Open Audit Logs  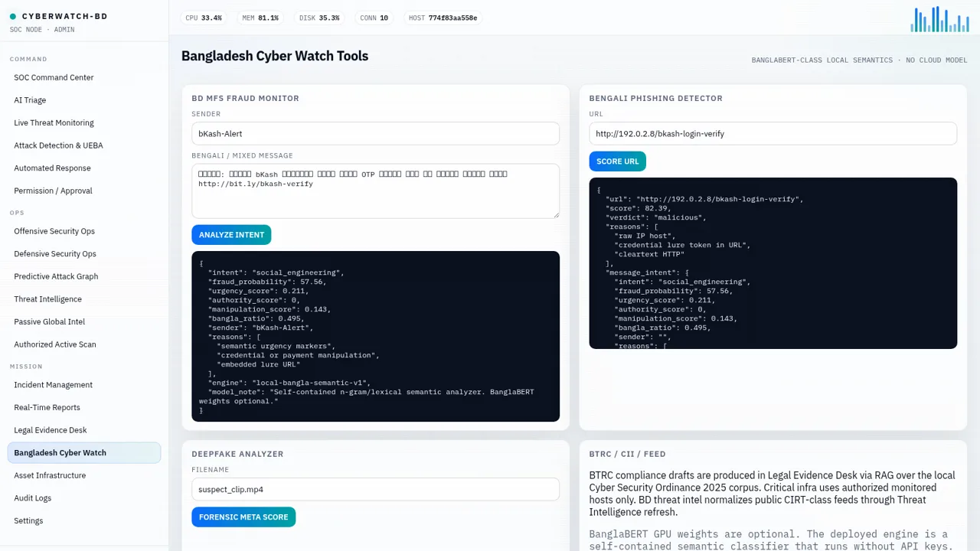point(84,498)
